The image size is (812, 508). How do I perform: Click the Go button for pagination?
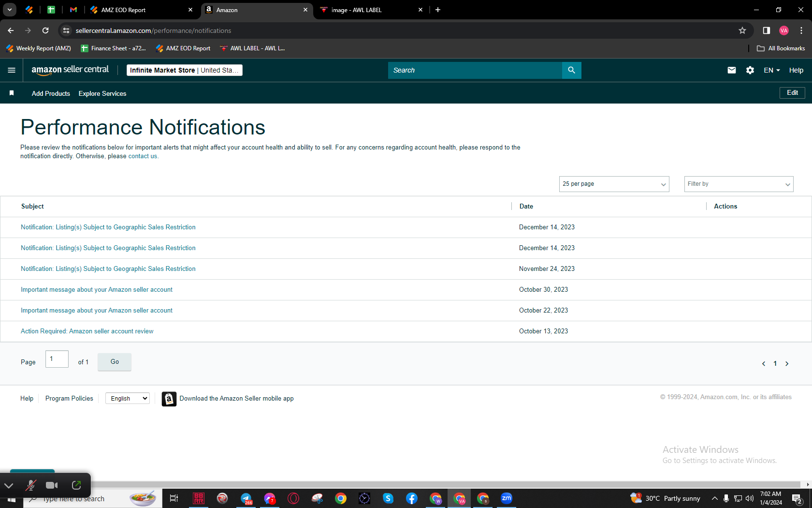[115, 362]
